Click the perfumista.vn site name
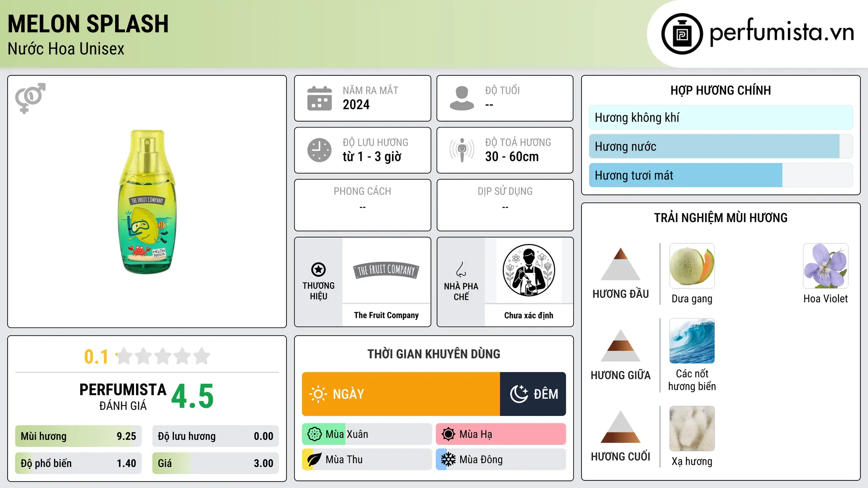 click(782, 32)
